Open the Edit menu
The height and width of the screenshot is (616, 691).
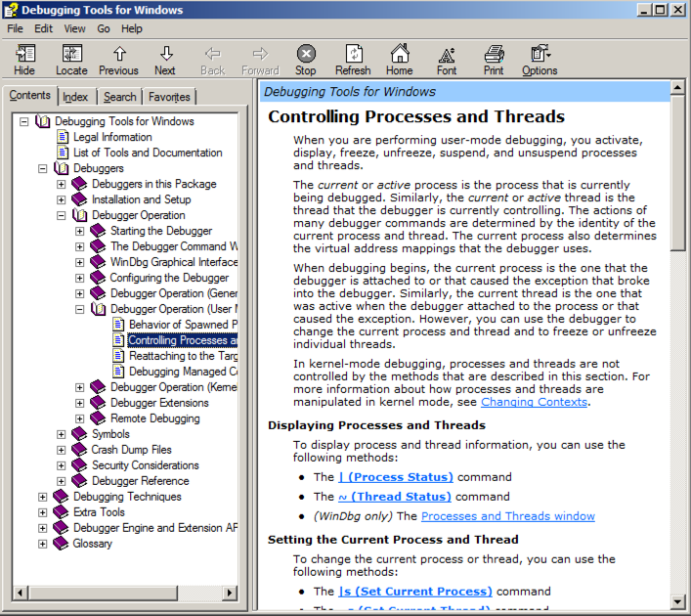point(44,28)
